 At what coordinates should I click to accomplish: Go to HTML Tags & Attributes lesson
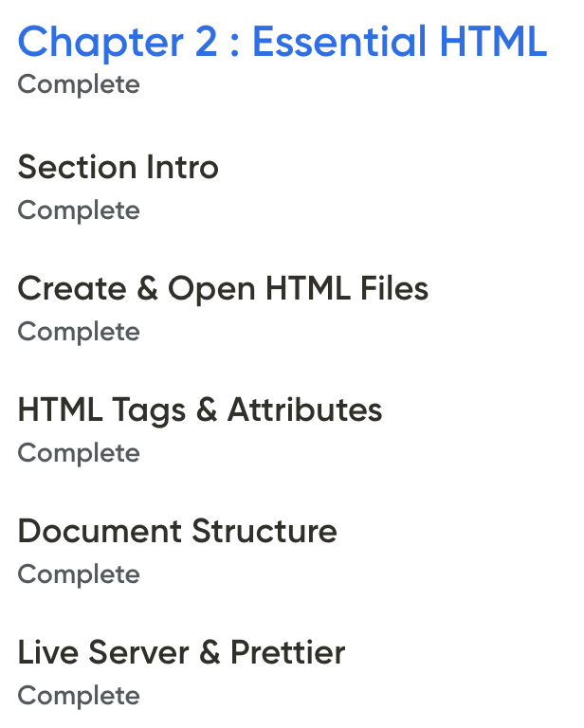pos(200,410)
